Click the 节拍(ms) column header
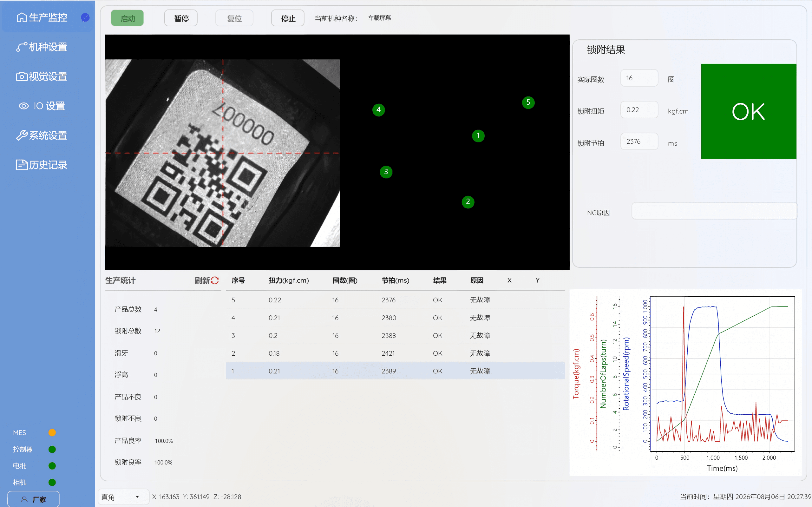812x507 pixels. click(396, 280)
